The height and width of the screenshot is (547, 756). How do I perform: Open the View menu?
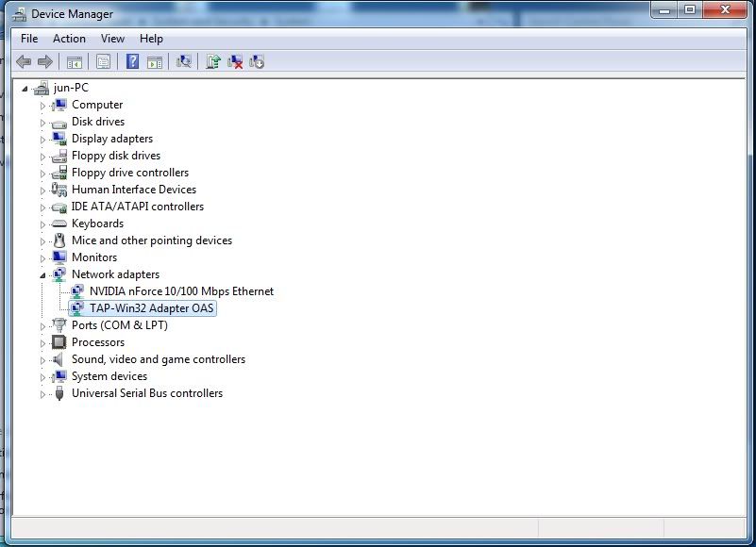[112, 39]
